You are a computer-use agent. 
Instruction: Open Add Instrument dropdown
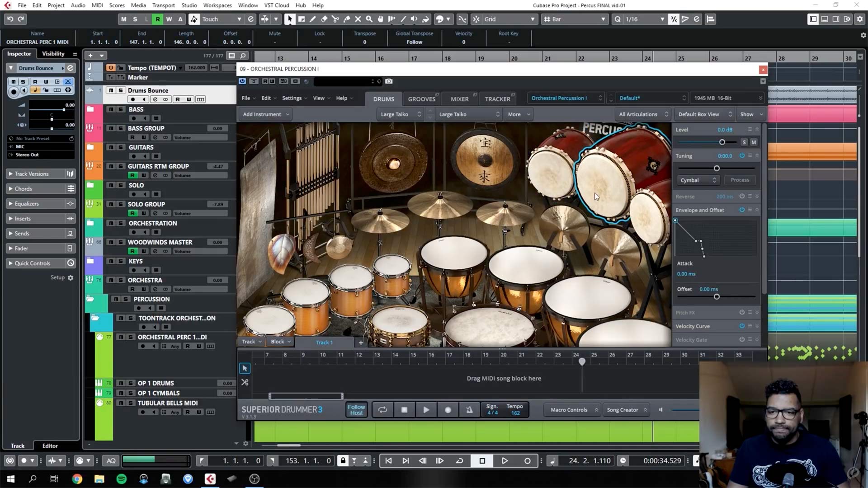coord(266,114)
